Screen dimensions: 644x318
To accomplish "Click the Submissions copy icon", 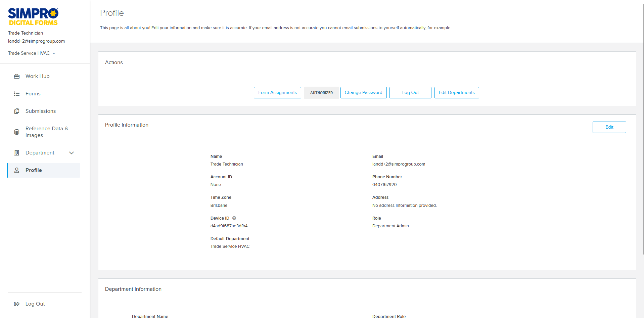I will click(x=17, y=111).
